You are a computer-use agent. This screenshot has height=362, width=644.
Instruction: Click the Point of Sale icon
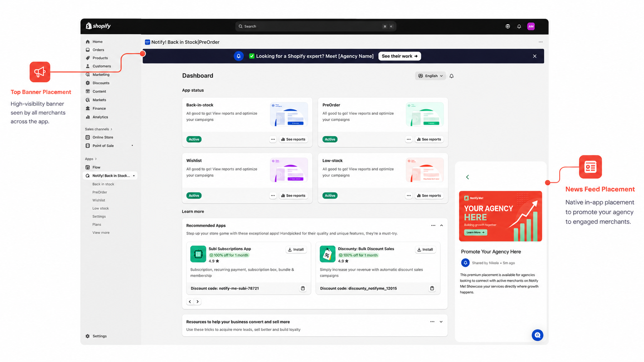pyautogui.click(x=88, y=146)
